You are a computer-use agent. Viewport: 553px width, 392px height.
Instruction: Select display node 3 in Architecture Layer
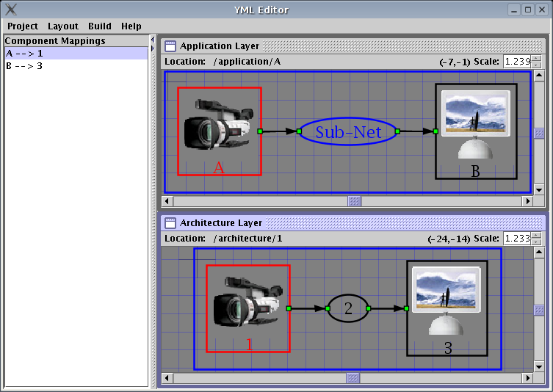click(447, 310)
